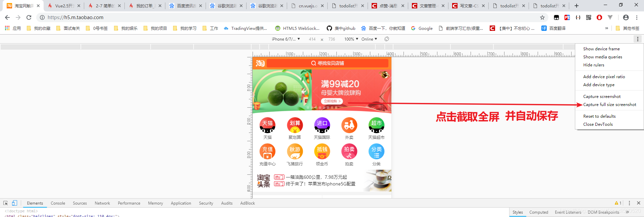Image resolution: width=644 pixels, height=217 pixels.
Task: Open the 100% zoom dropdown
Action: coord(351,39)
